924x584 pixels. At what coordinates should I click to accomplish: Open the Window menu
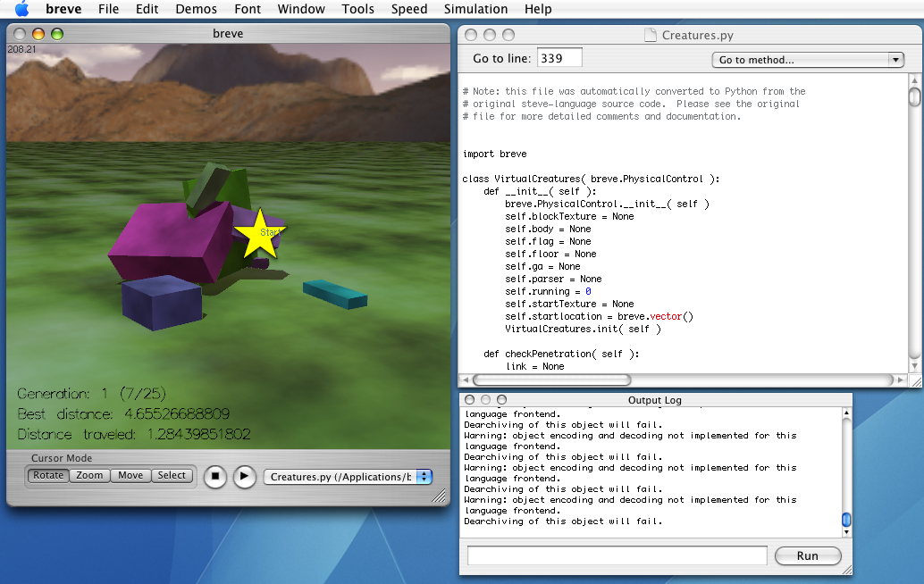(301, 9)
